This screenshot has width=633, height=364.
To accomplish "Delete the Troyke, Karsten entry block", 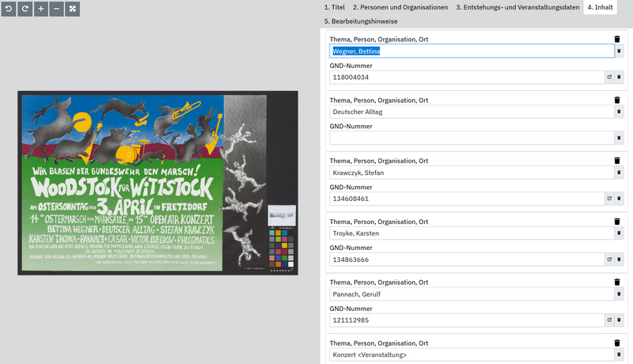I will pos(617,222).
